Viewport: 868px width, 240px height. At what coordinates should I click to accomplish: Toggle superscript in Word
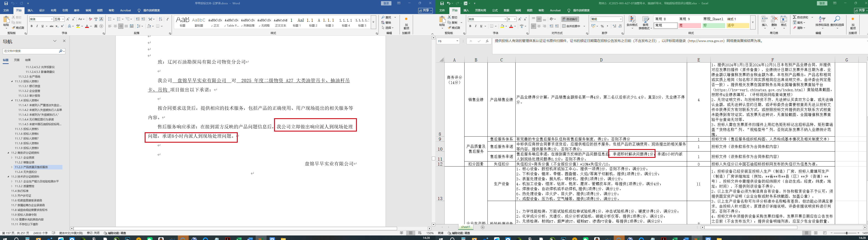point(62,26)
